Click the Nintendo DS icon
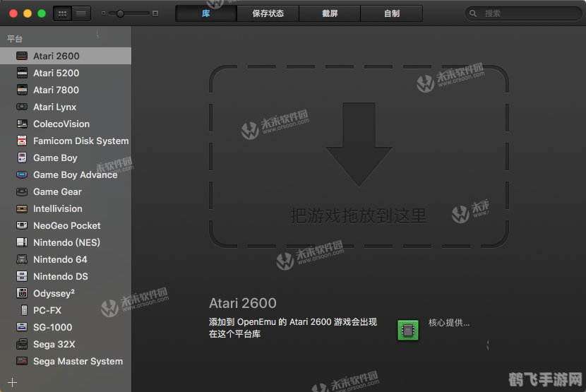The image size is (586, 392). pos(22,276)
